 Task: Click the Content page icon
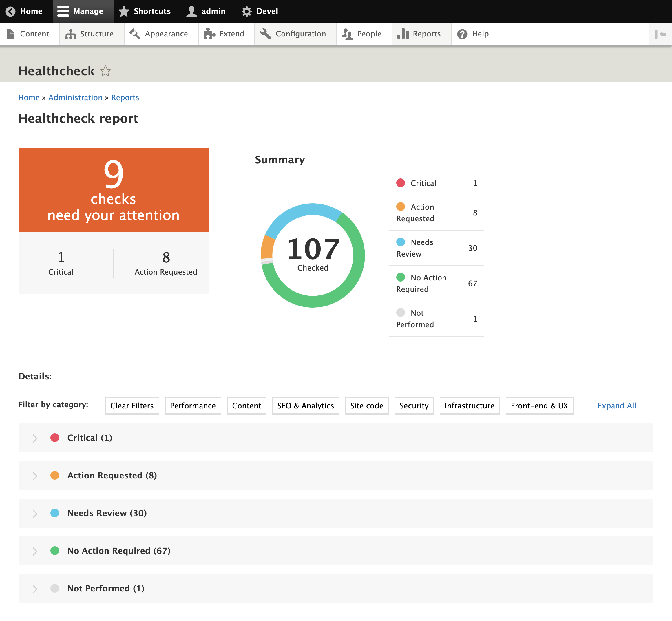pyautogui.click(x=10, y=34)
